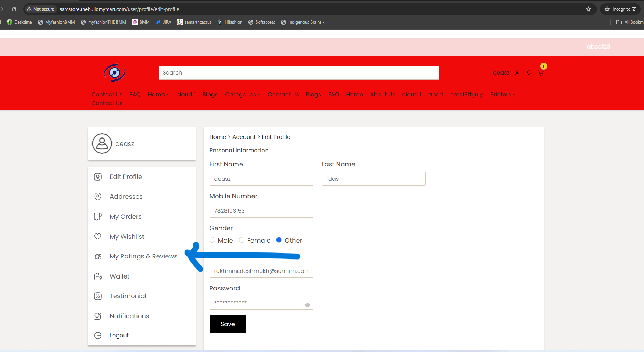Image resolution: width=644 pixels, height=352 pixels.
Task: Open the MyfashionBMM bookmark
Action: tap(56, 22)
